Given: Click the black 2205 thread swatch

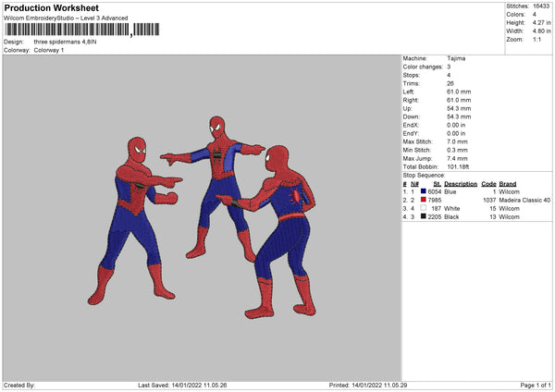Looking at the screenshot, I should point(424,217).
